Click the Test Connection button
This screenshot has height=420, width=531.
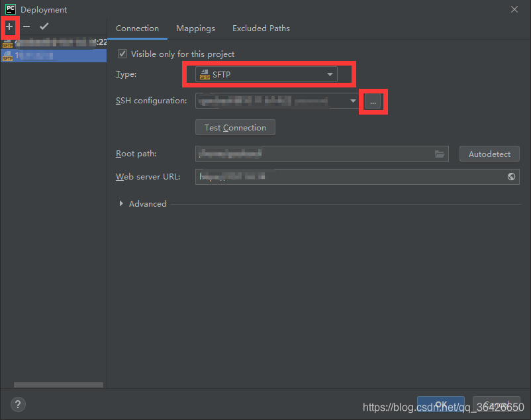235,127
